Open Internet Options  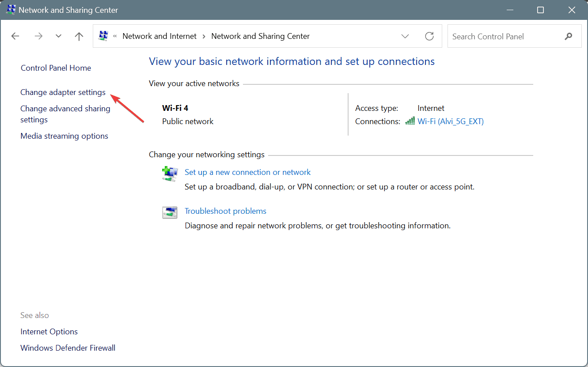[x=49, y=332]
